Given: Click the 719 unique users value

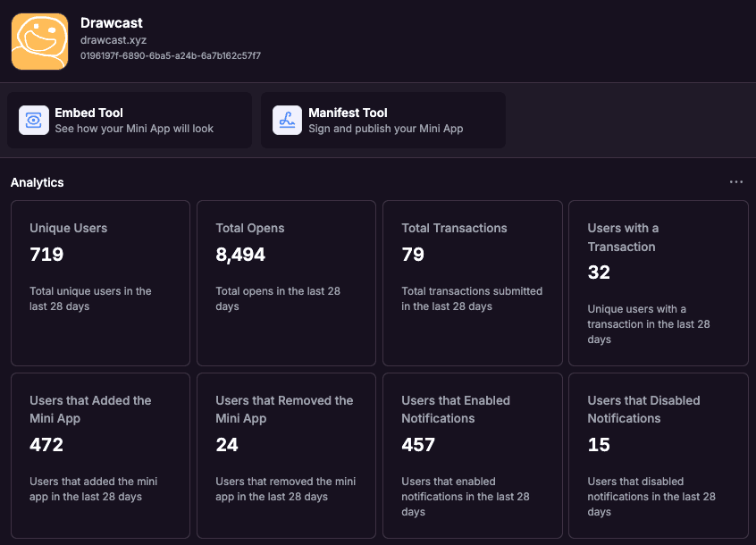Looking at the screenshot, I should [46, 255].
